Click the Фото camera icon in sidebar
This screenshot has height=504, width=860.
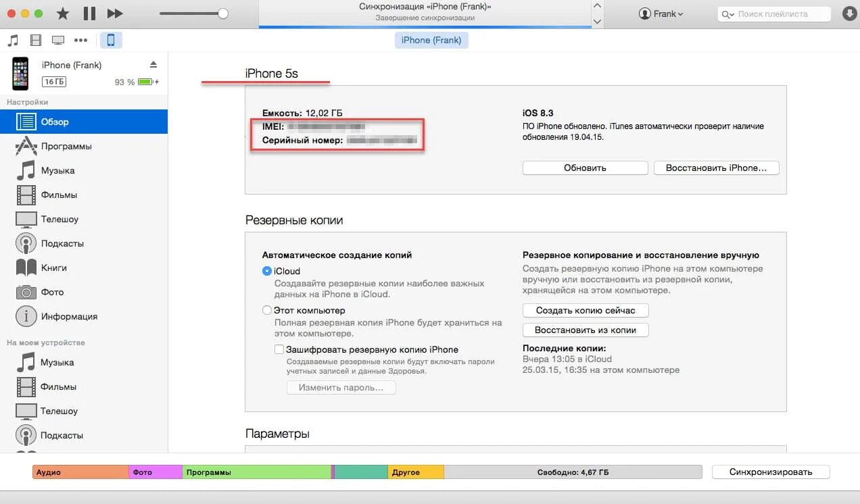26,292
